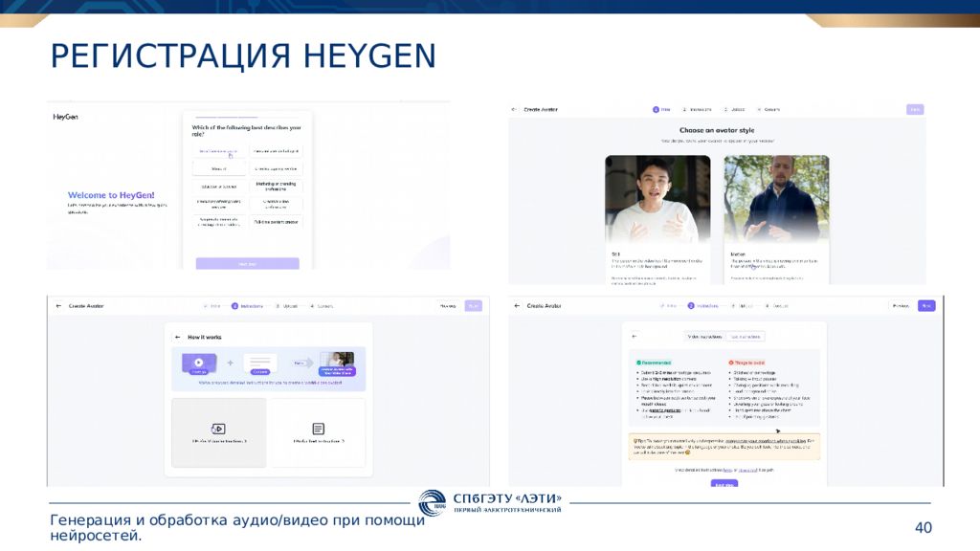Viewport: 980px width, 551px height.
Task: Click the Previous button in recommendations screen
Action: click(901, 306)
